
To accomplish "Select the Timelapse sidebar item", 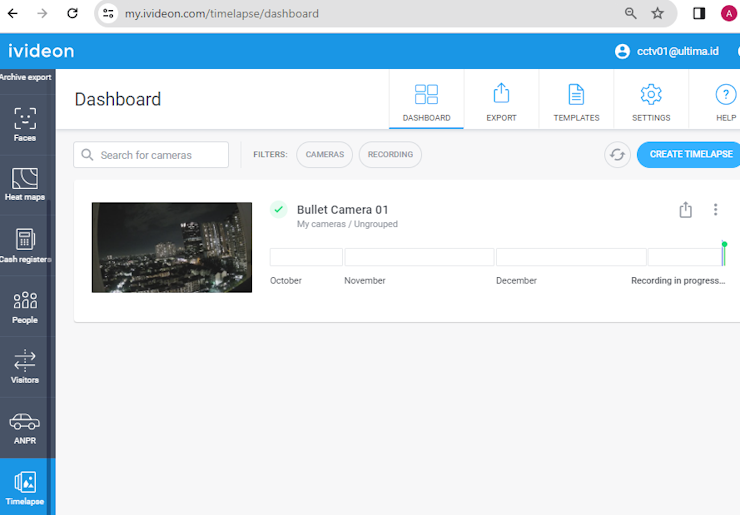I will click(25, 487).
